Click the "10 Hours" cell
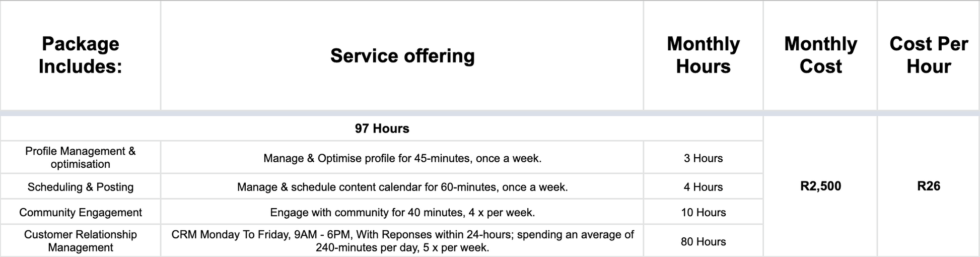The image size is (980, 257). 703,212
